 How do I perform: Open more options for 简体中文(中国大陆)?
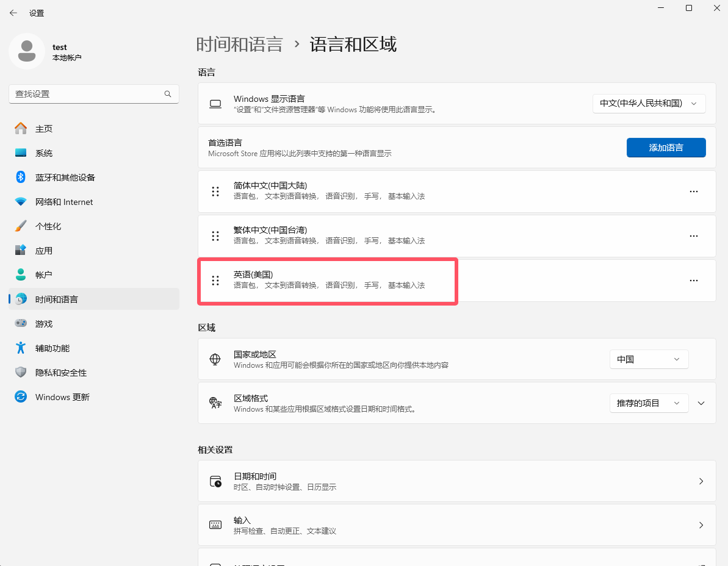point(694,192)
